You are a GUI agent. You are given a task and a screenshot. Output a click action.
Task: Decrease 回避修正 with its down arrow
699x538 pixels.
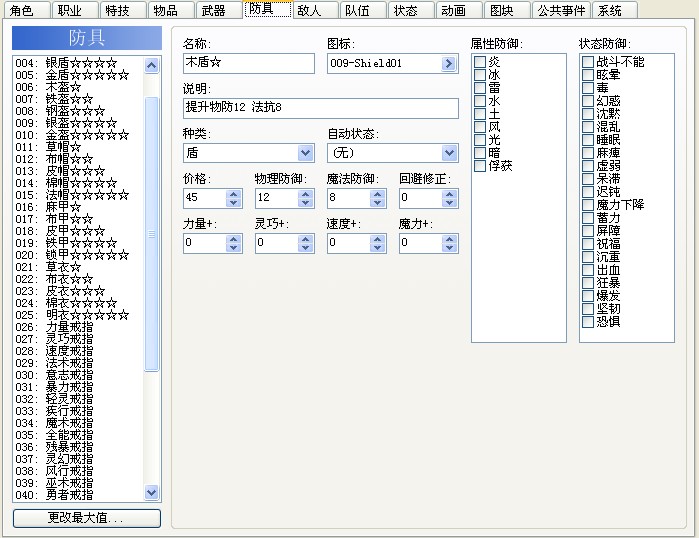(x=449, y=203)
